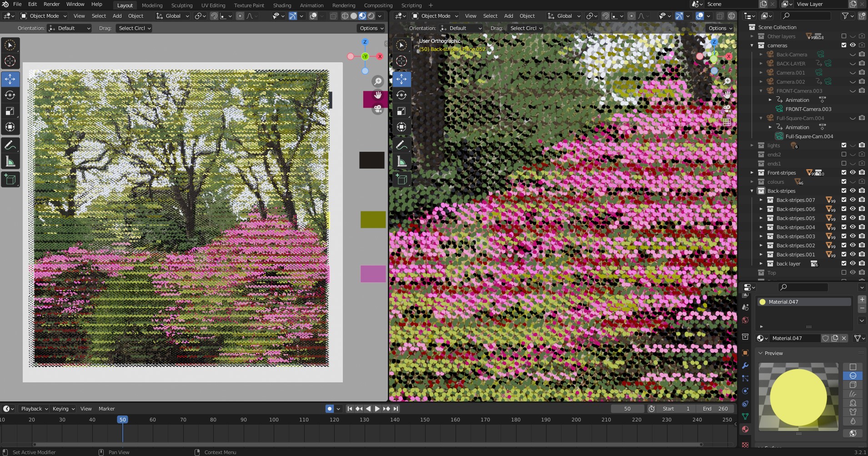Open the Render menu
The height and width of the screenshot is (456, 868).
click(51, 4)
